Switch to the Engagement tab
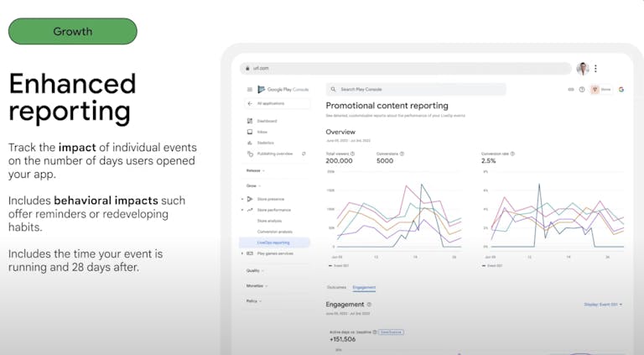The height and width of the screenshot is (355, 644). (x=364, y=287)
